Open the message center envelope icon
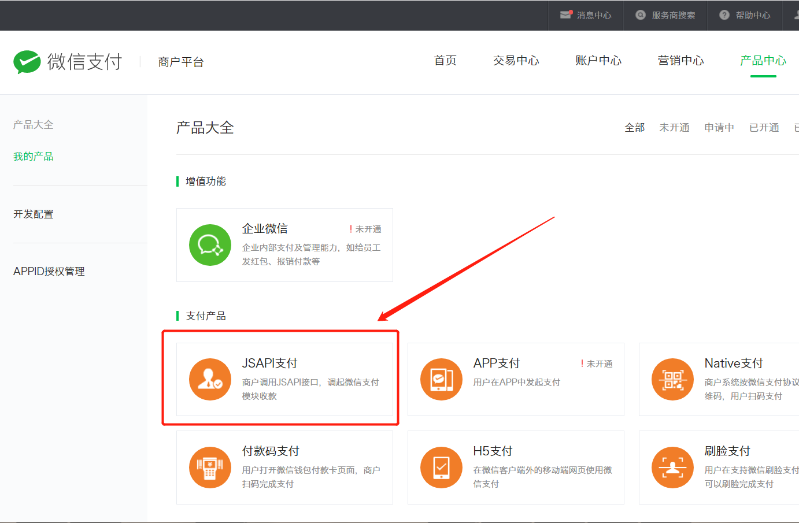 (x=566, y=15)
